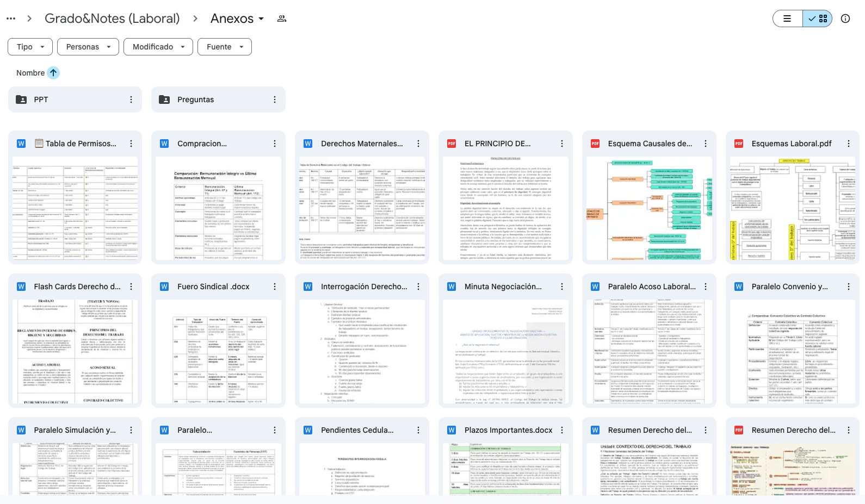Viewport: 865px width, 504px height.
Task: Open more actions for Fuero Sindical .docx
Action: [275, 287]
